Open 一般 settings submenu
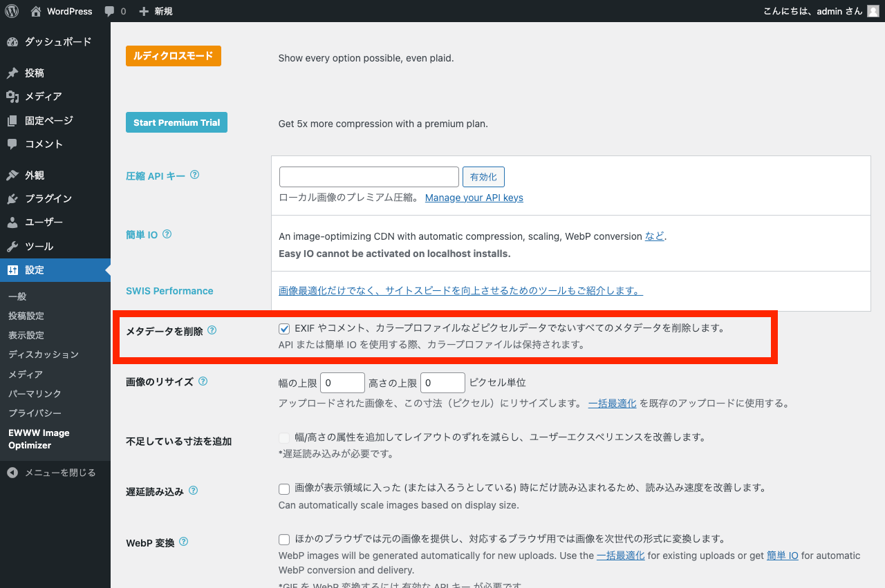The width and height of the screenshot is (885, 588). [17, 296]
